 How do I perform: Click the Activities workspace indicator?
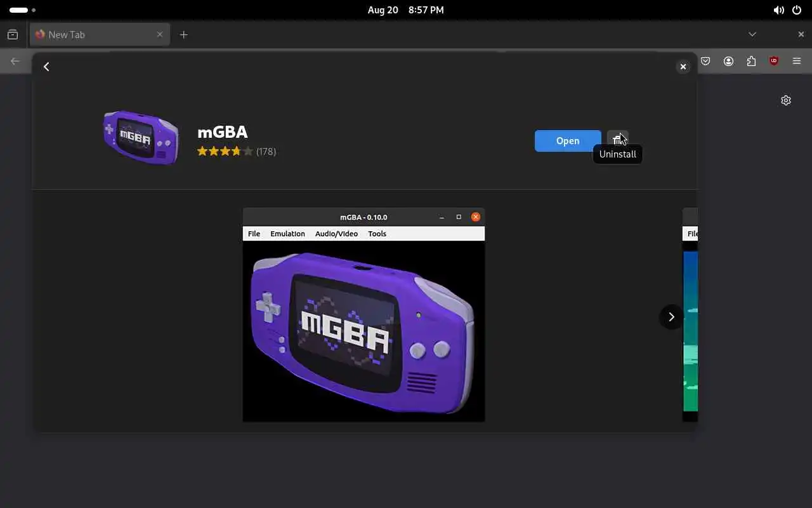[x=22, y=10]
